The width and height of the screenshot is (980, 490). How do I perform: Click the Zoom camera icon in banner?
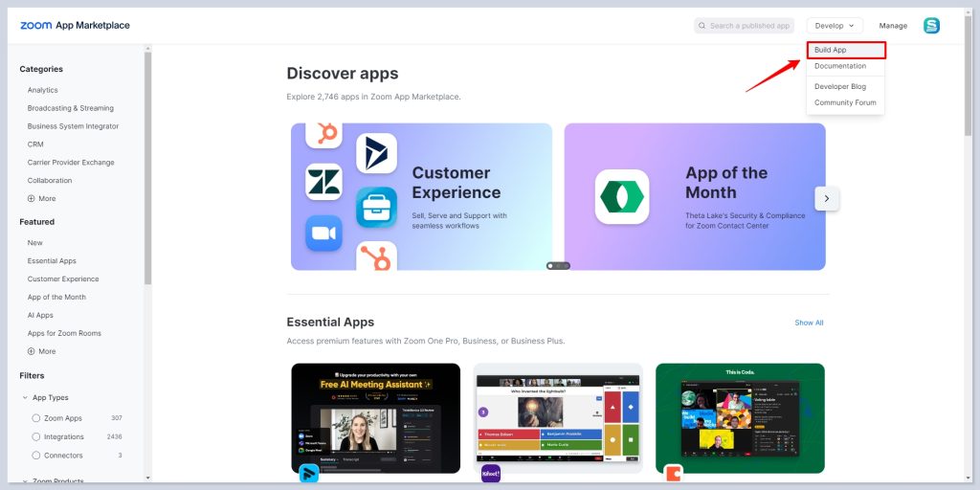(323, 234)
